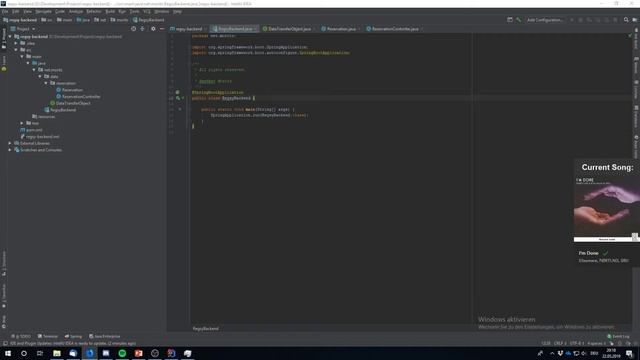The height and width of the screenshot is (360, 640).
Task: Switch to DataTransferObject.java tab
Action: [x=289, y=29]
